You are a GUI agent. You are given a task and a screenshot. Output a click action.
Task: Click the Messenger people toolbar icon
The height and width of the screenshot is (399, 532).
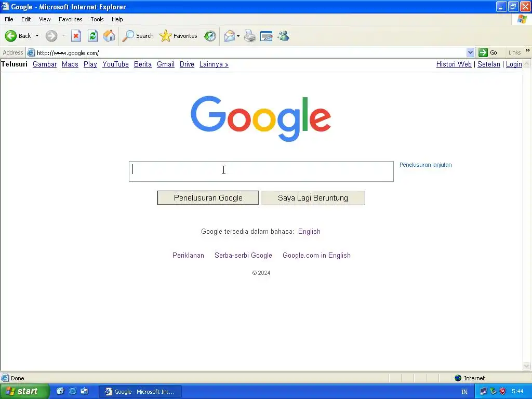point(283,36)
